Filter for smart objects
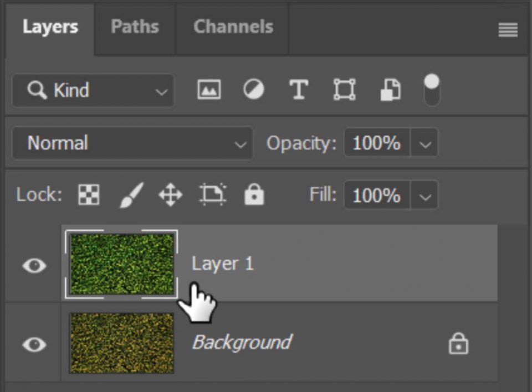 389,90
